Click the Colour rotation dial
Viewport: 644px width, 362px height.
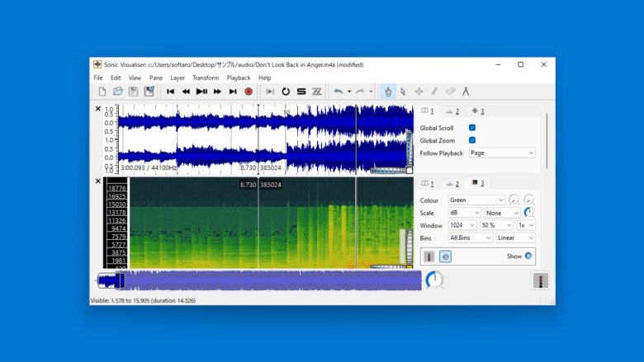pos(529,200)
